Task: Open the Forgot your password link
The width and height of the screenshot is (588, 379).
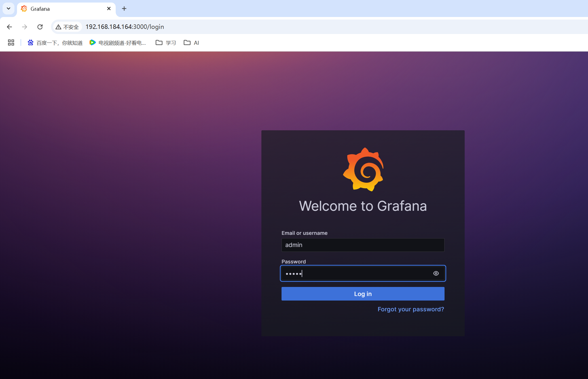Action: pos(411,309)
